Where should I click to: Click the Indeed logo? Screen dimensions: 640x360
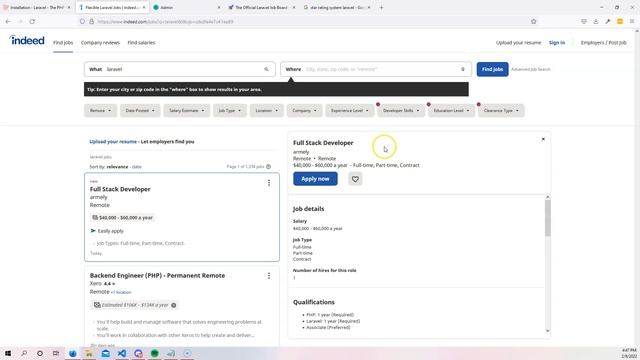click(x=27, y=40)
